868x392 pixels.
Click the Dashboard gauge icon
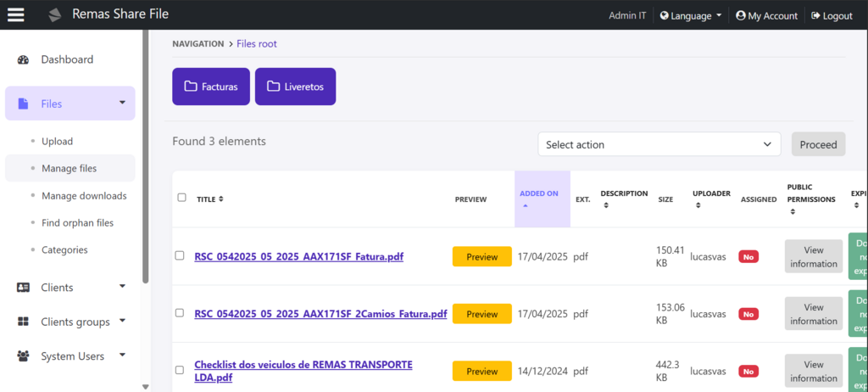pyautogui.click(x=23, y=59)
